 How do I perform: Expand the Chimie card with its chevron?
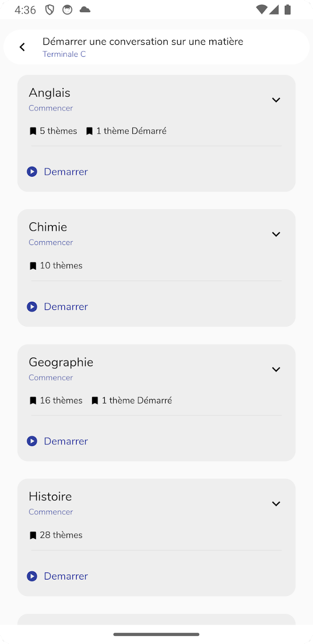(x=276, y=234)
